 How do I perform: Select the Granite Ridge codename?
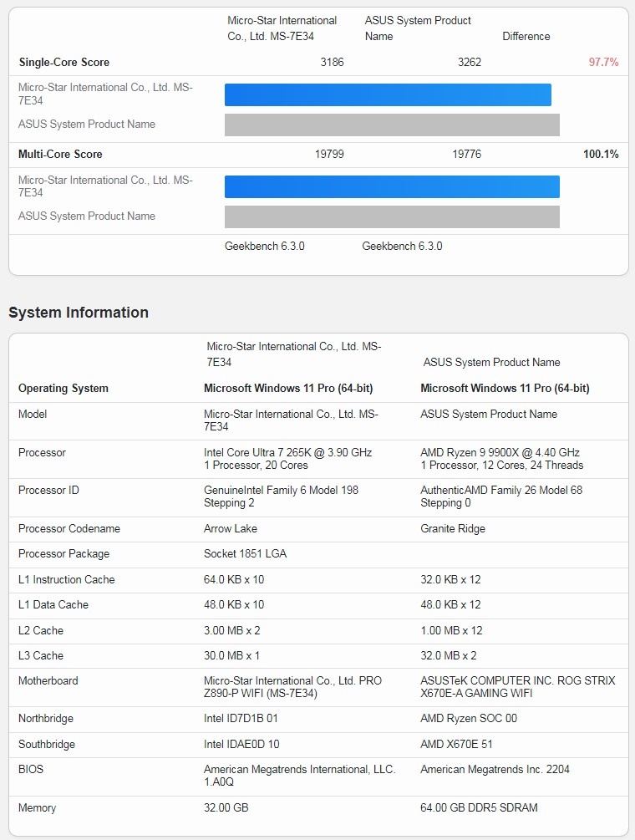(453, 529)
